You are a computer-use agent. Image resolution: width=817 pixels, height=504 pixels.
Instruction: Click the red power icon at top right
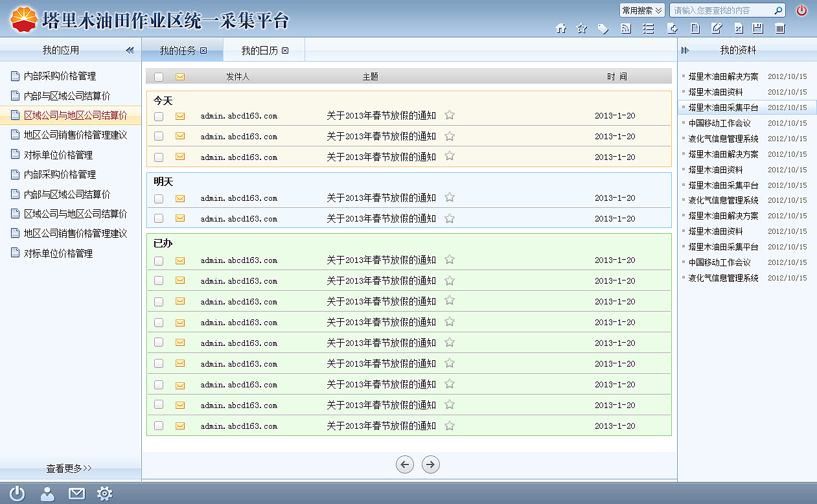[x=801, y=10]
